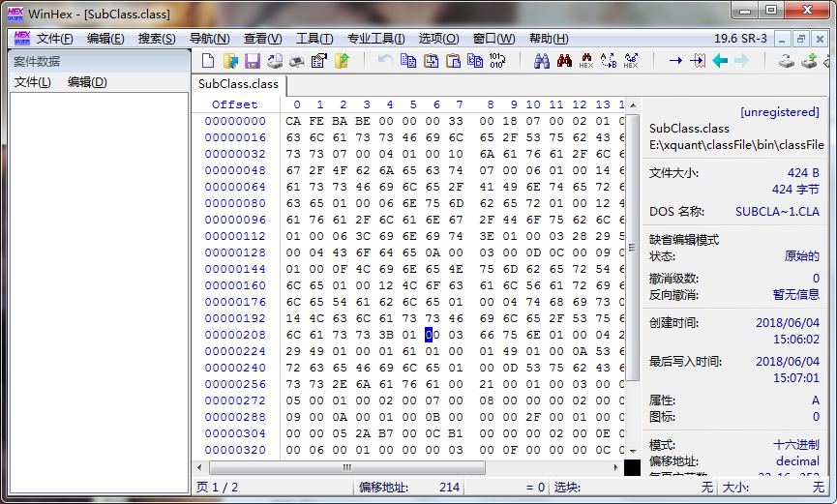Open the 帮助(H) menu
The image size is (837, 504).
(549, 39)
